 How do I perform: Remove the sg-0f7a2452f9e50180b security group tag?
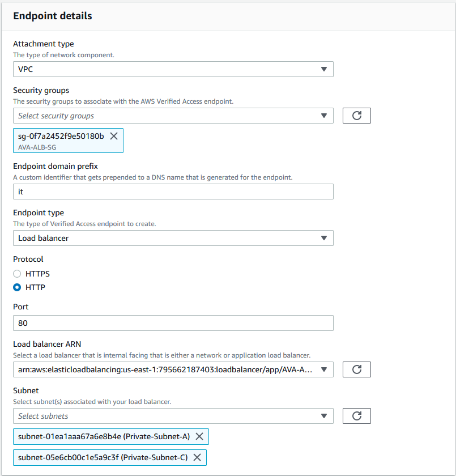(x=114, y=136)
